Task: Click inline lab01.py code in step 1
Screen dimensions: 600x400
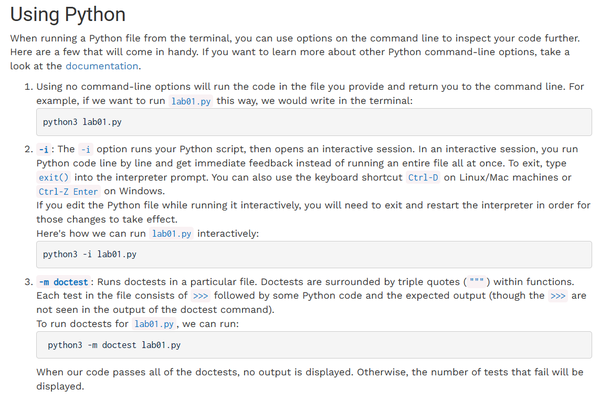Action: coord(191,101)
